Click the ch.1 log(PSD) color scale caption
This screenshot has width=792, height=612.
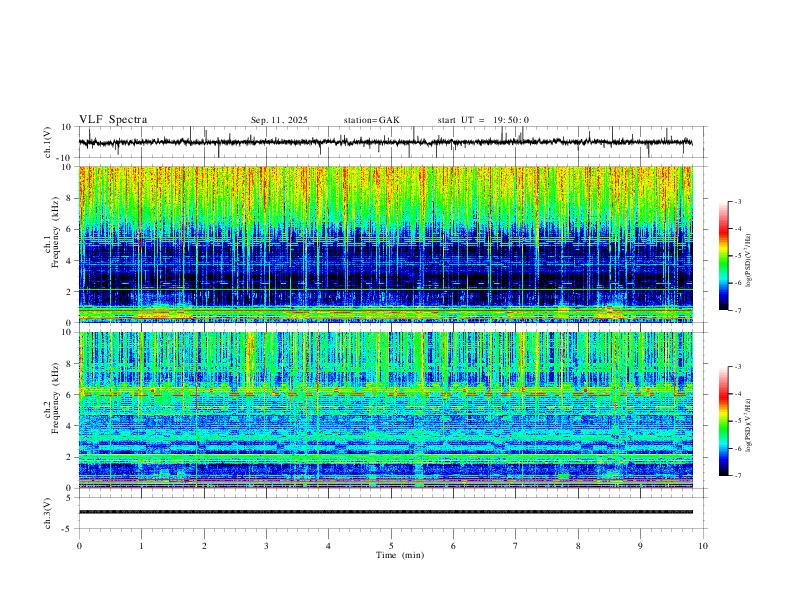[x=749, y=260]
